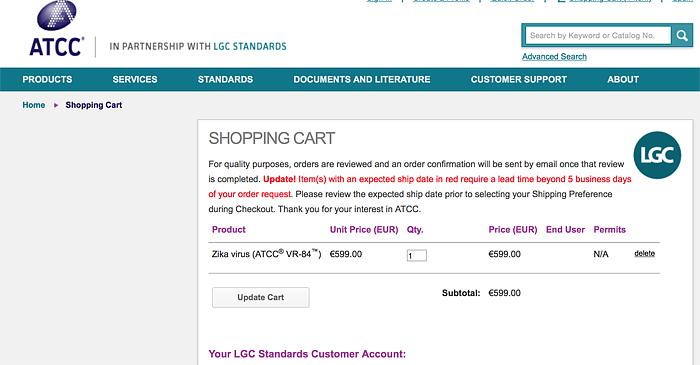Open the About menu
Image resolution: width=700 pixels, height=365 pixels.
(x=623, y=79)
